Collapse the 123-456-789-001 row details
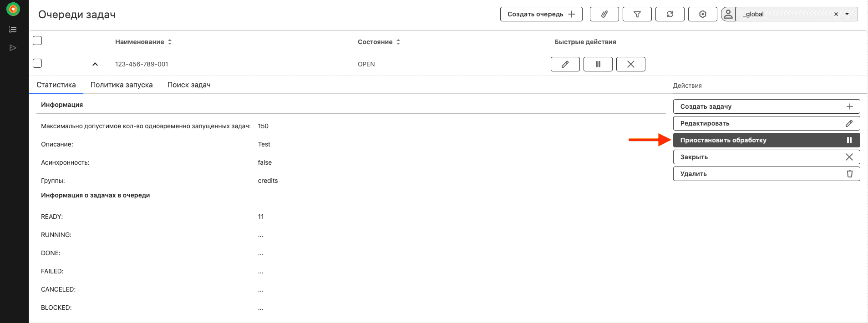The height and width of the screenshot is (323, 868). pos(95,64)
